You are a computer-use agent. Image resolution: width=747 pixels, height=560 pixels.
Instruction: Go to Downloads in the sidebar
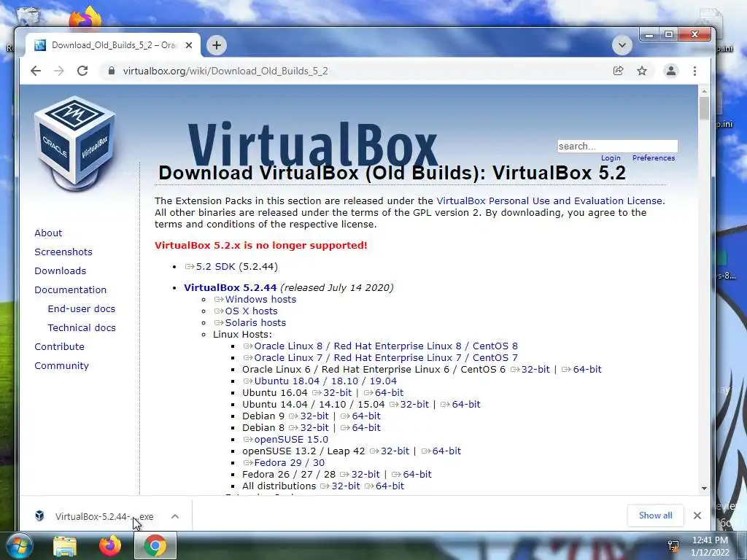coord(60,271)
